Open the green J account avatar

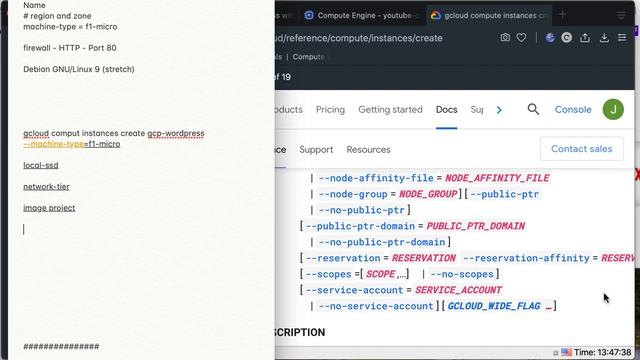tap(613, 109)
